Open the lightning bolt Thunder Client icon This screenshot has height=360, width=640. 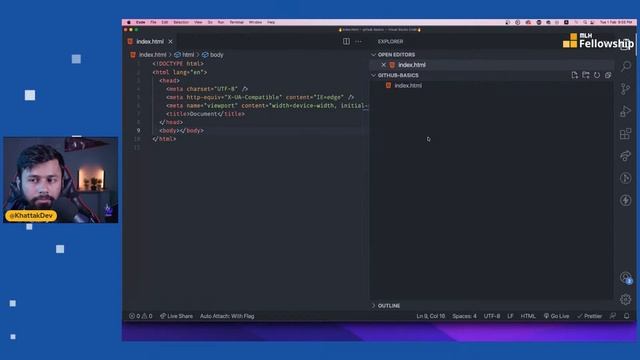pos(625,200)
